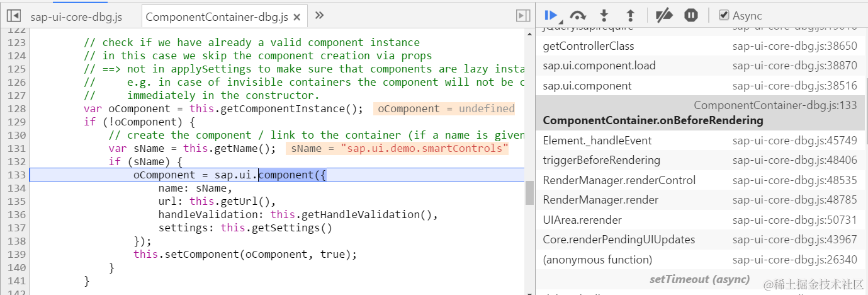Select RenderManager.render stack frame
Screen dimensions: 868x295
click(700, 200)
